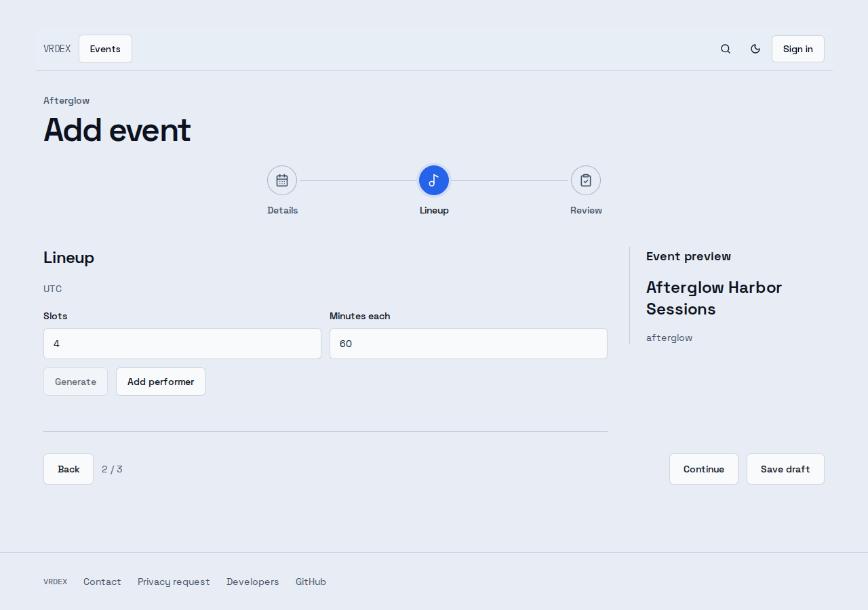This screenshot has height=610, width=868.
Task: Click the Lineup step label under the stepper
Action: pyautogui.click(x=434, y=210)
